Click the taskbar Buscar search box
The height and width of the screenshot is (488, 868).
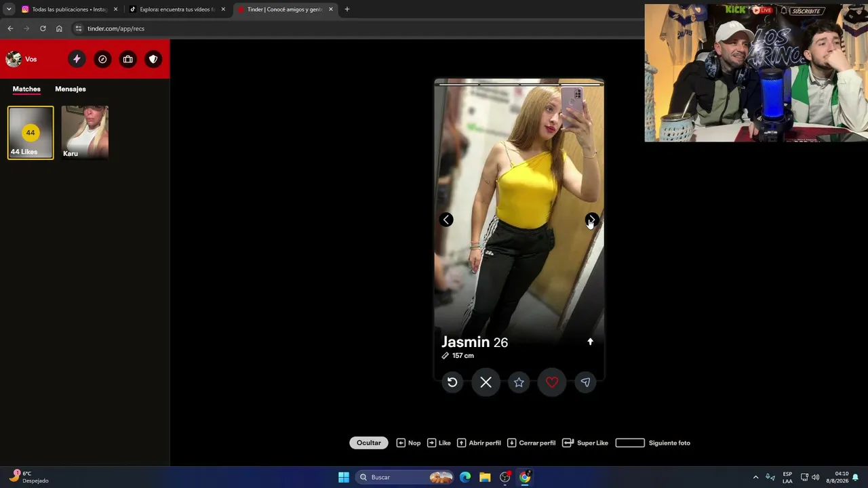406,477
